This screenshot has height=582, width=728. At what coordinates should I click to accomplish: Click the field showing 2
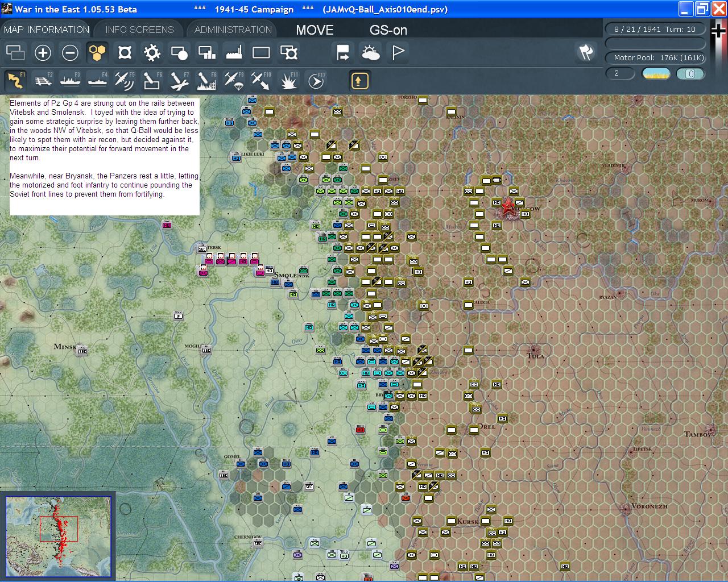(620, 73)
